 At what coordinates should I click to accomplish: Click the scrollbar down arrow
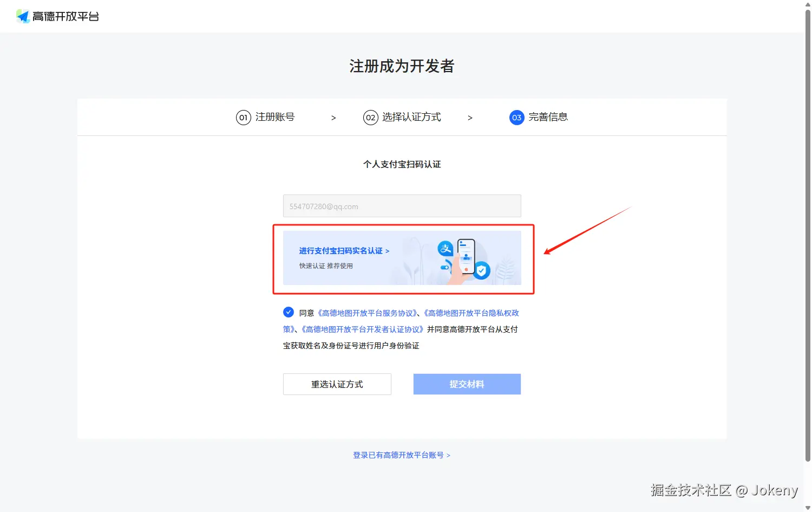(x=808, y=508)
